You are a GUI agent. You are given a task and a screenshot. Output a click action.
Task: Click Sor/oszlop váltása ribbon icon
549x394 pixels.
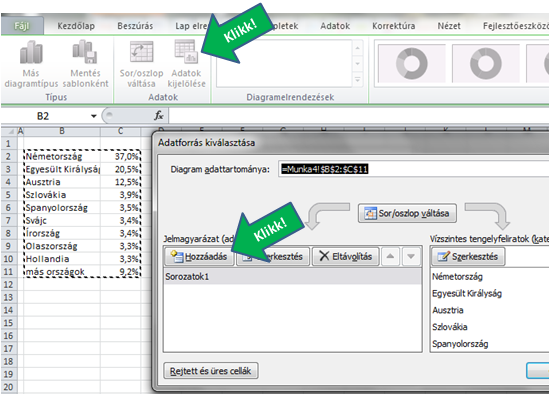pyautogui.click(x=141, y=64)
